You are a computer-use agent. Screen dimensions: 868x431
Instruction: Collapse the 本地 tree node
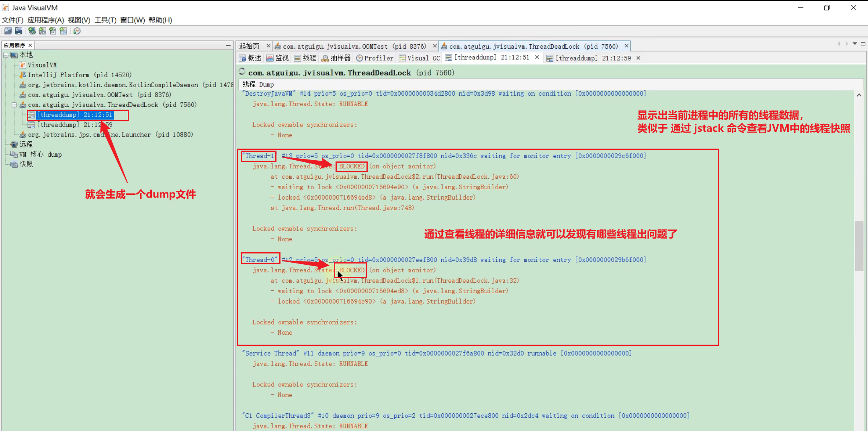tap(6, 55)
